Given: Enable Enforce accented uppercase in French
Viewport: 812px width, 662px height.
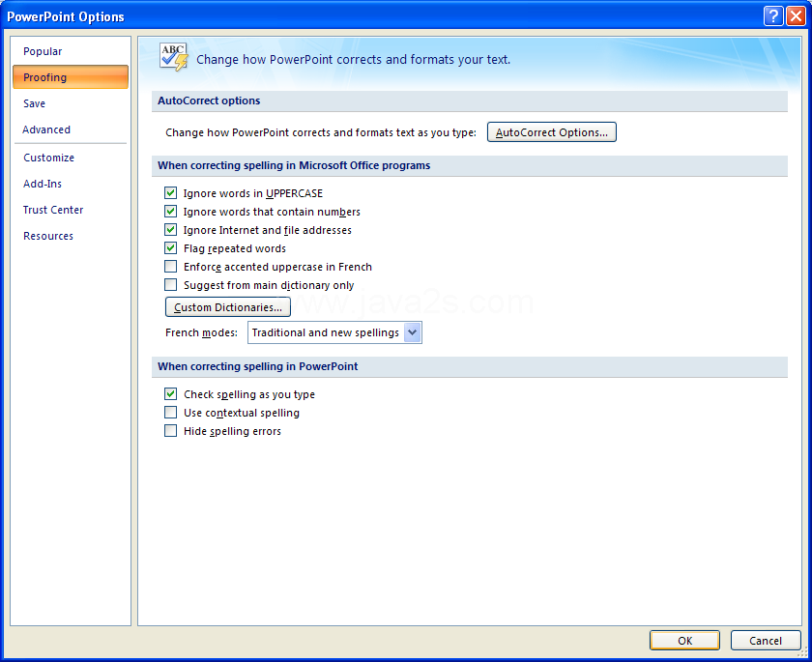Looking at the screenshot, I should (170, 266).
